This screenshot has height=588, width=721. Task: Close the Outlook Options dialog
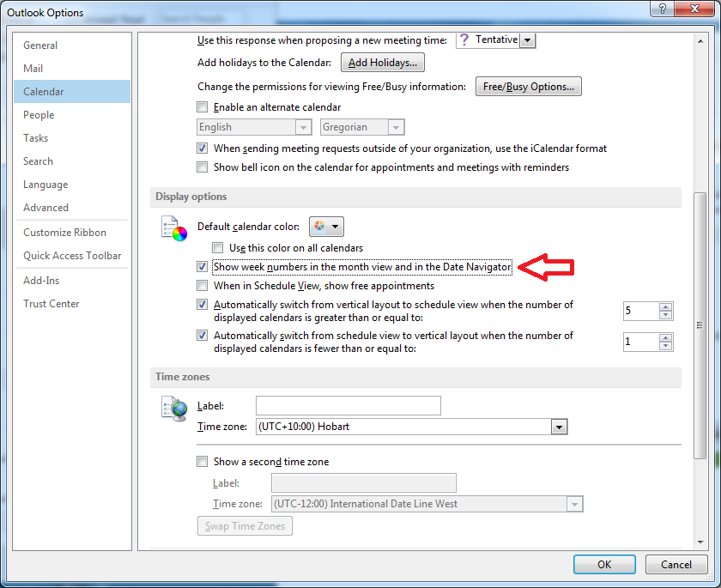click(694, 9)
